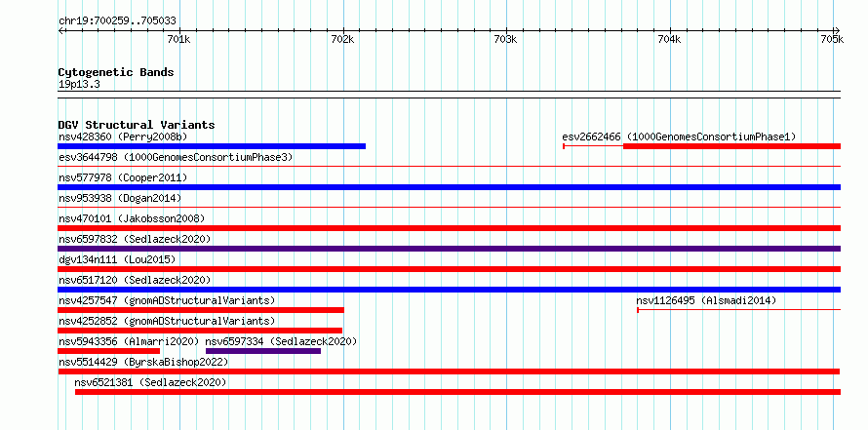Click the thick red esv2662466 variant bar

(731, 146)
